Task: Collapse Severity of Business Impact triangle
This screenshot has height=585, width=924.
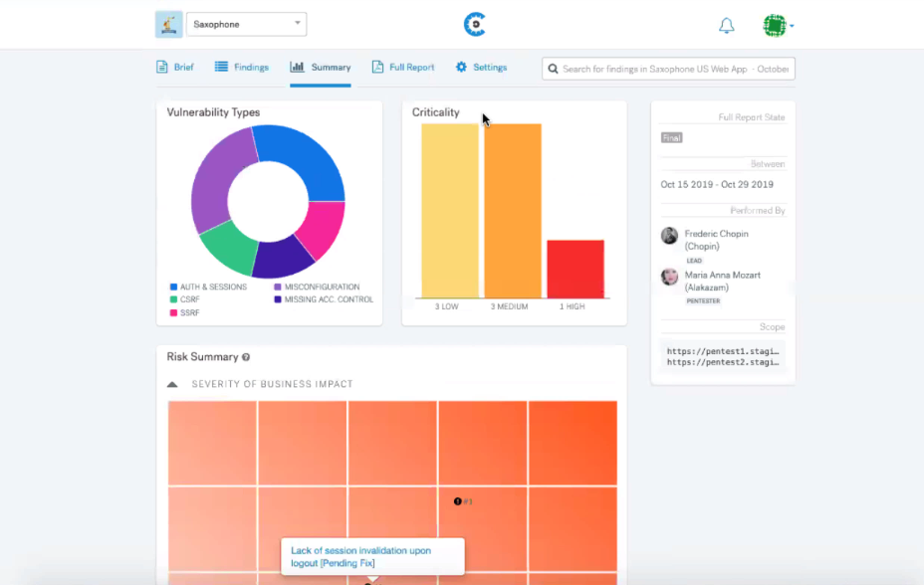Action: pos(172,384)
